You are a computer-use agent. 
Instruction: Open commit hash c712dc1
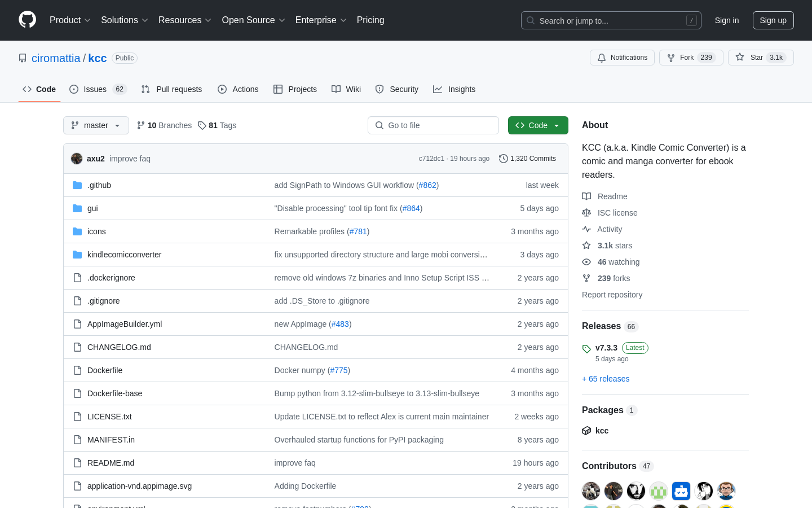[431, 159]
